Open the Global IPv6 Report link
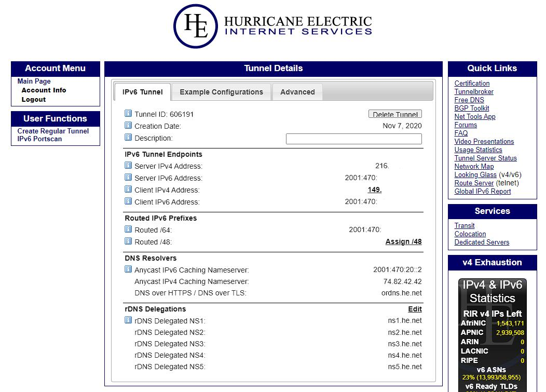This screenshot has width=546, height=392. tap(483, 191)
